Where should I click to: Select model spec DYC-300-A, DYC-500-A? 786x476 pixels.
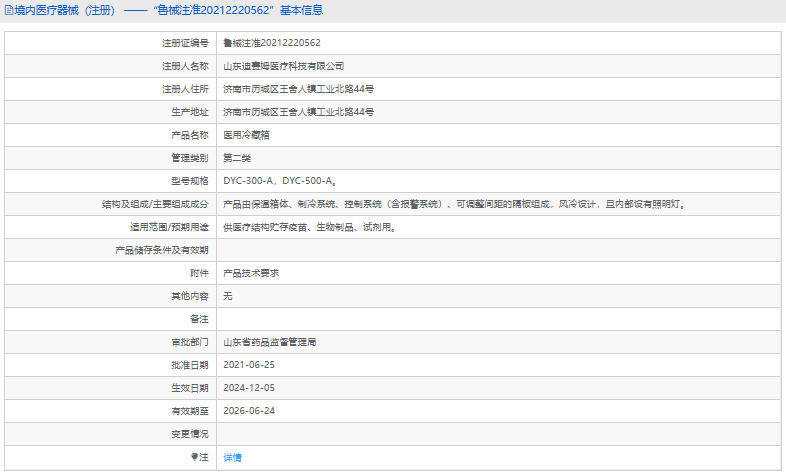tap(280, 181)
